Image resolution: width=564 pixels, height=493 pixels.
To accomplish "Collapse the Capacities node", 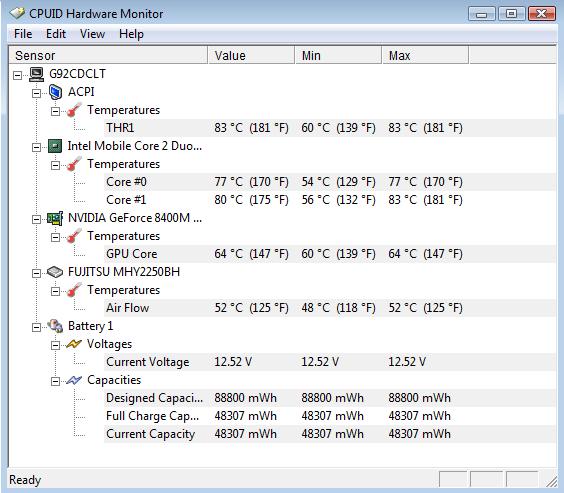I will coord(55,381).
